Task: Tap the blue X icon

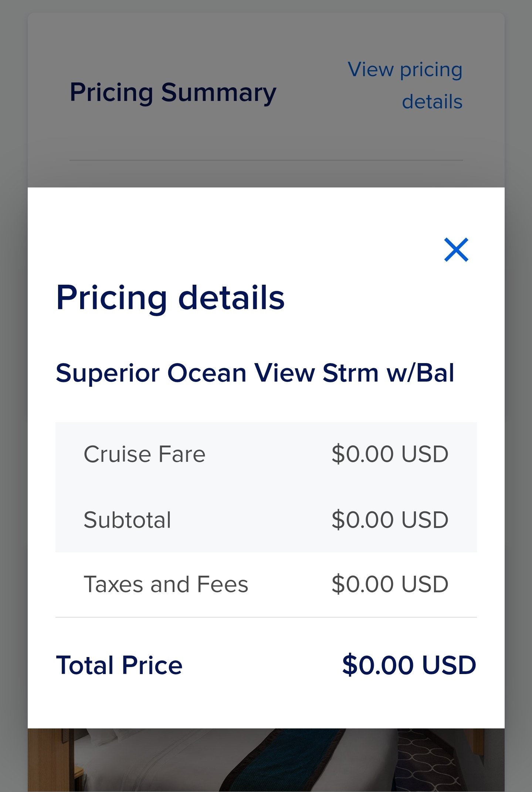Action: click(456, 250)
